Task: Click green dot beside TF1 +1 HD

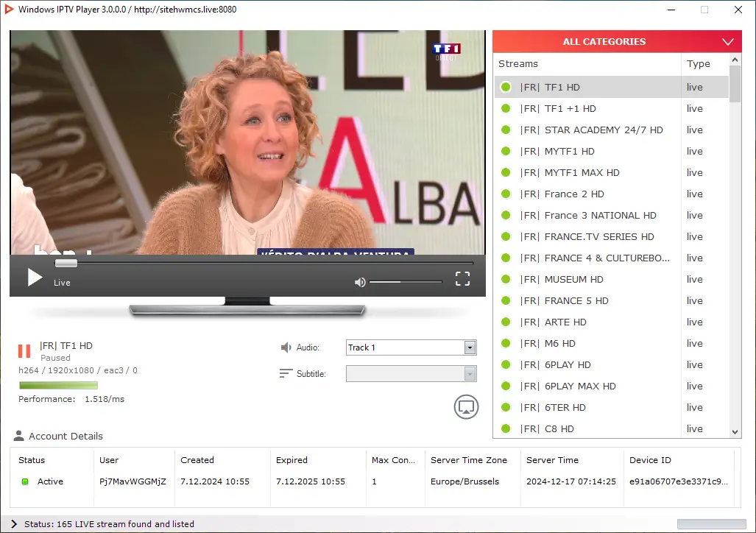Action: [506, 108]
